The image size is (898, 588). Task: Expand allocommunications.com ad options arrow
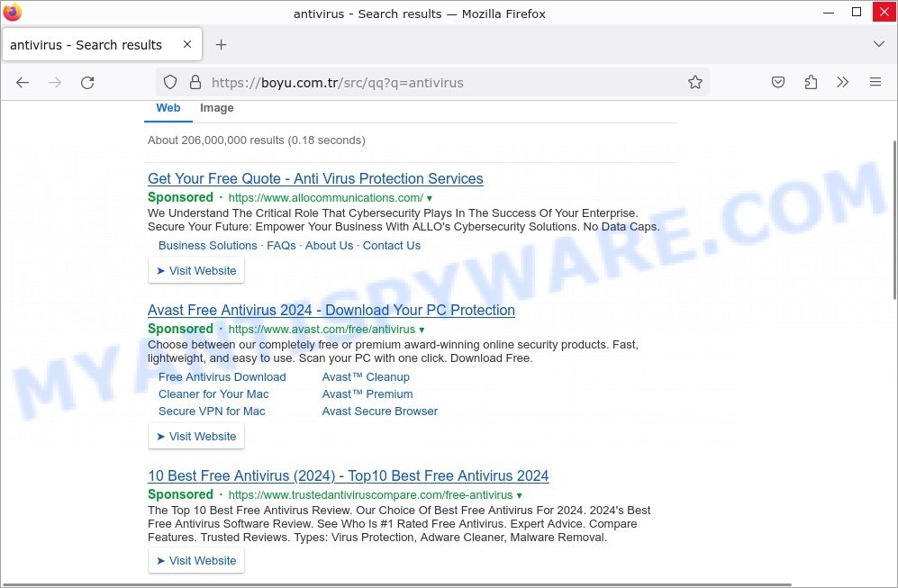430,199
